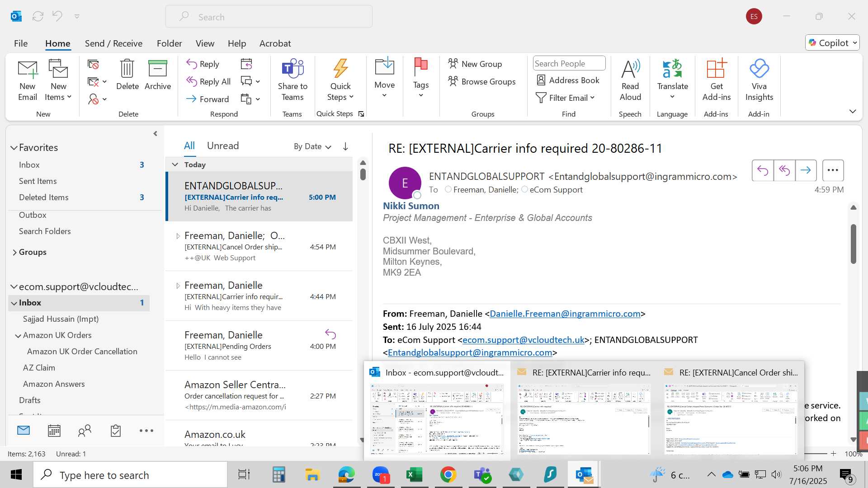
Task: Collapse the folder pane arrow
Action: tap(155, 134)
